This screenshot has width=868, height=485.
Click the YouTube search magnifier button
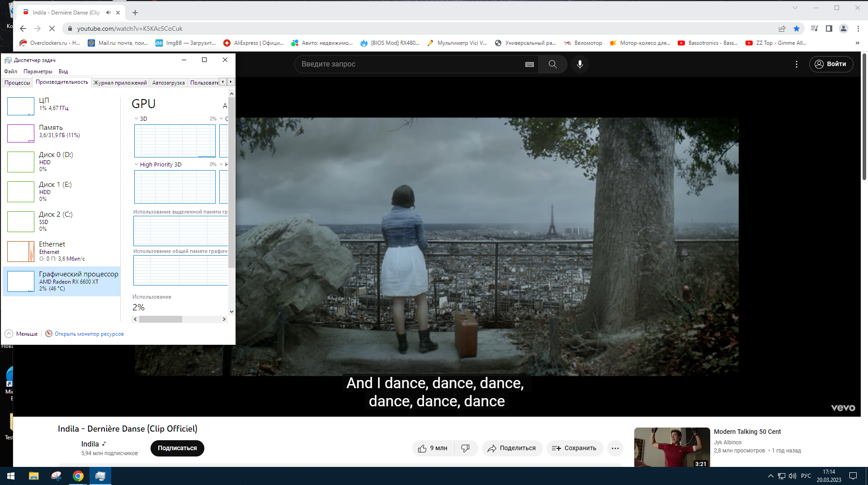tap(552, 64)
